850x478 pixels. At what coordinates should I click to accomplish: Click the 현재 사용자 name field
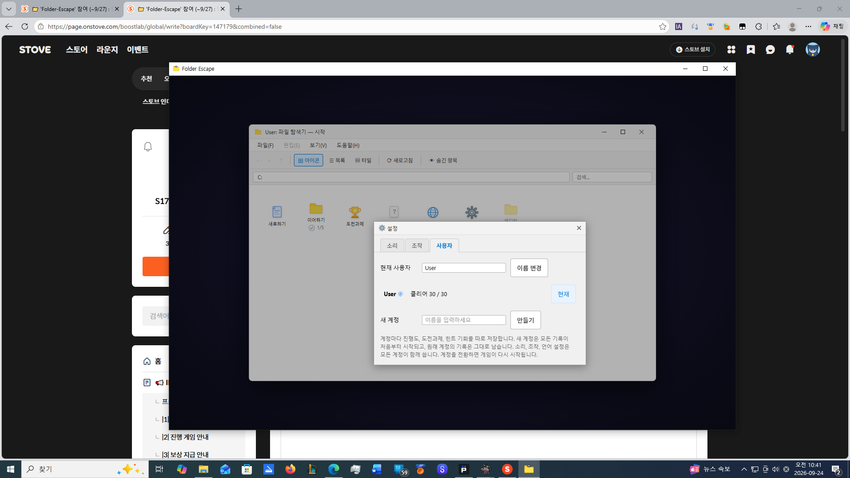click(463, 268)
